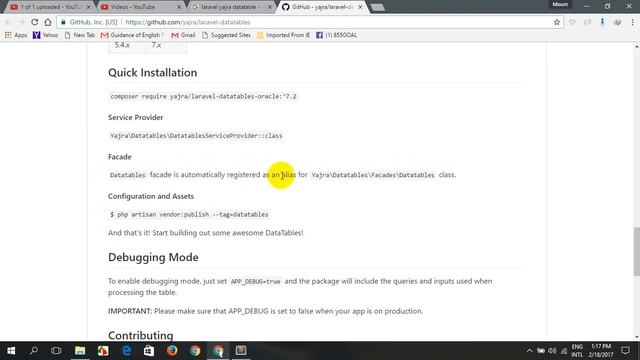Open the active Chrome window taskbar icon

click(x=218, y=351)
